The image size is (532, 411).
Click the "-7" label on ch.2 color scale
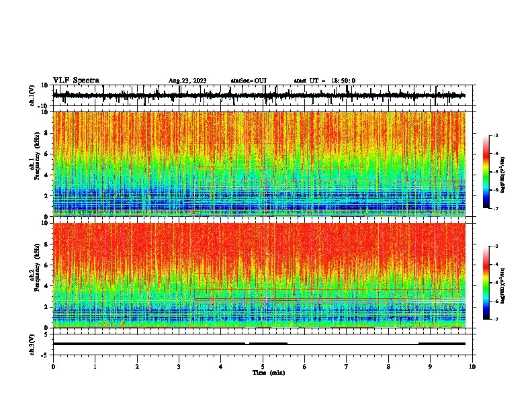coord(495,319)
